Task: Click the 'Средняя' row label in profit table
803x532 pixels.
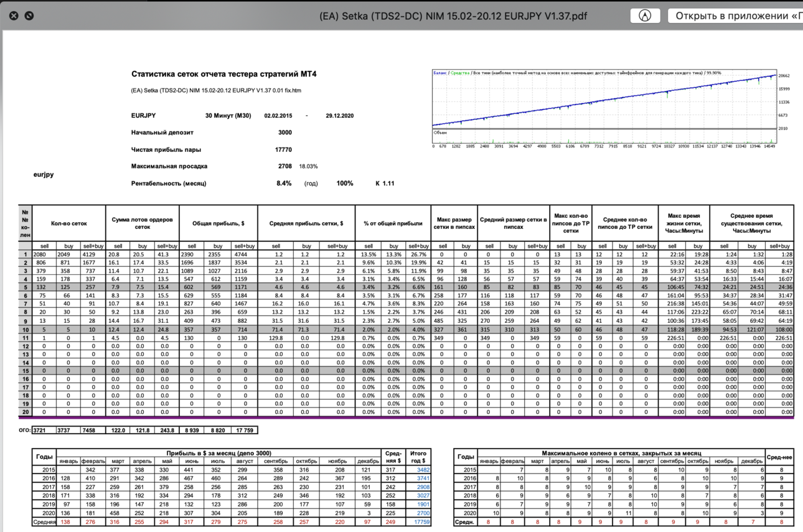Action: pyautogui.click(x=45, y=522)
